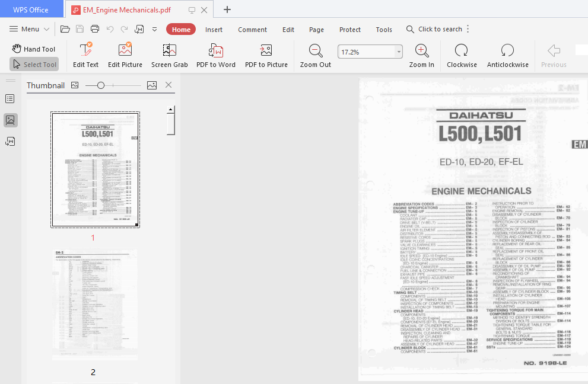This screenshot has height=384, width=588.
Task: Click the L500, L501 title text
Action: tap(480, 134)
